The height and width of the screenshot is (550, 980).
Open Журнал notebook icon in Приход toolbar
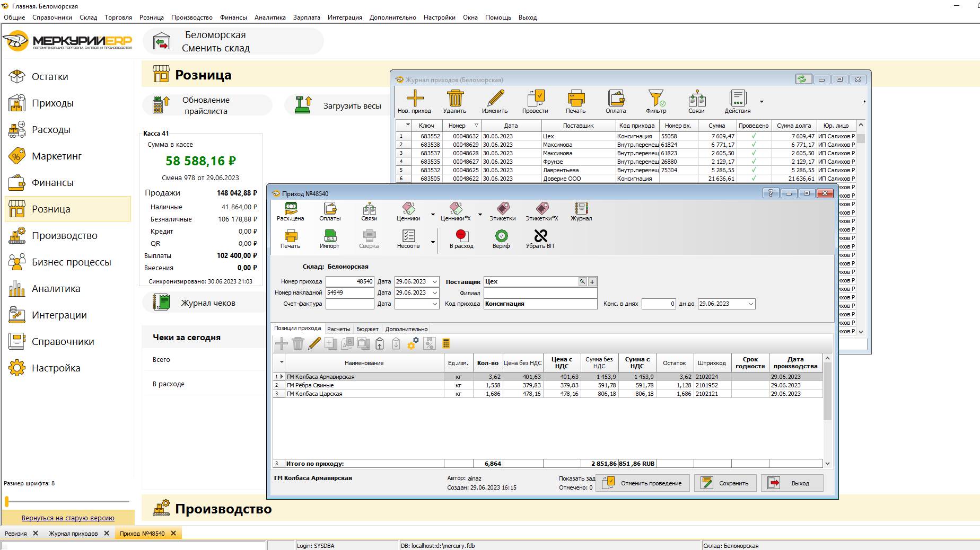coord(581,208)
